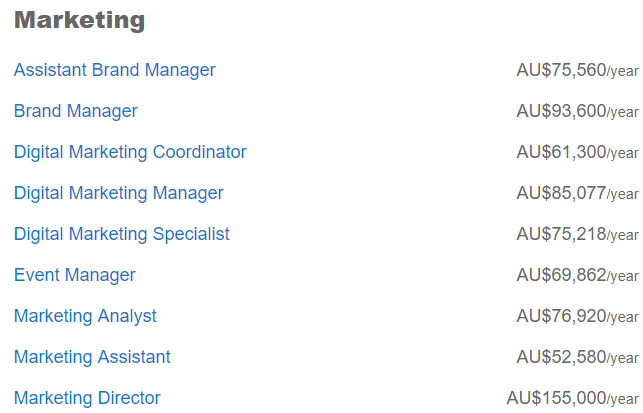643x413 pixels.
Task: Click the AU$69,862 salary amount
Action: [561, 275]
